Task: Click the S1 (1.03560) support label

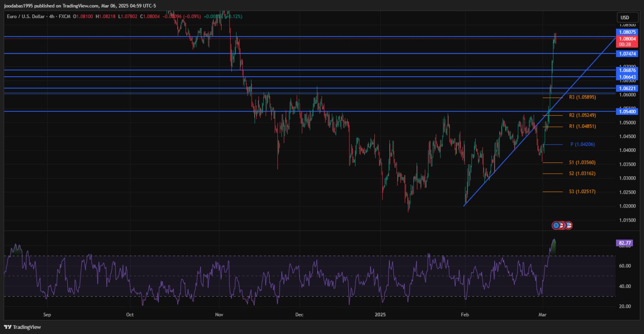Action: tap(582, 162)
